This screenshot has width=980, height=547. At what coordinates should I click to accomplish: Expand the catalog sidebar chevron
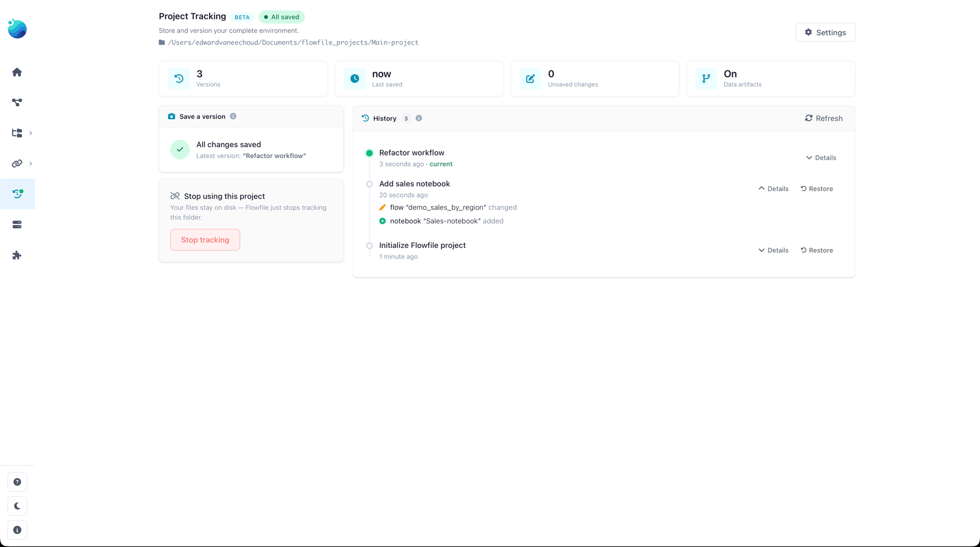tap(30, 133)
